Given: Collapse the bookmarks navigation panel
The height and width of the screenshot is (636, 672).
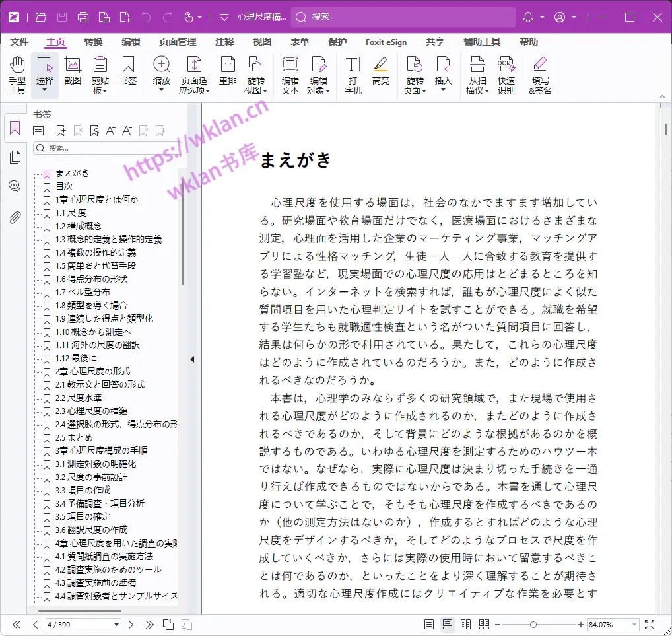Looking at the screenshot, I should pyautogui.click(x=192, y=359).
